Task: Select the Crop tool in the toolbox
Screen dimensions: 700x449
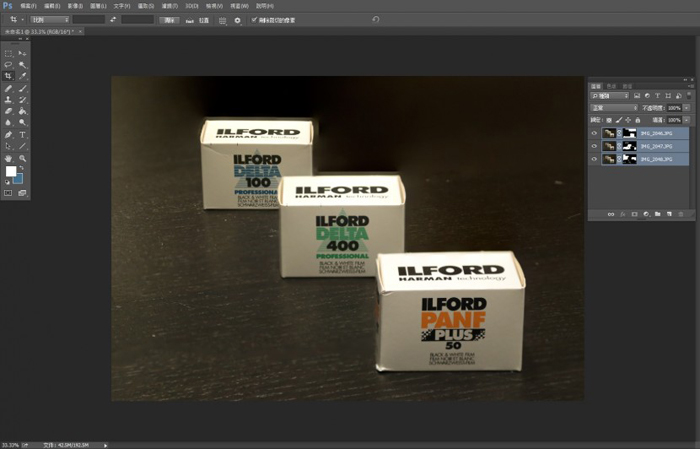Action: [8, 76]
